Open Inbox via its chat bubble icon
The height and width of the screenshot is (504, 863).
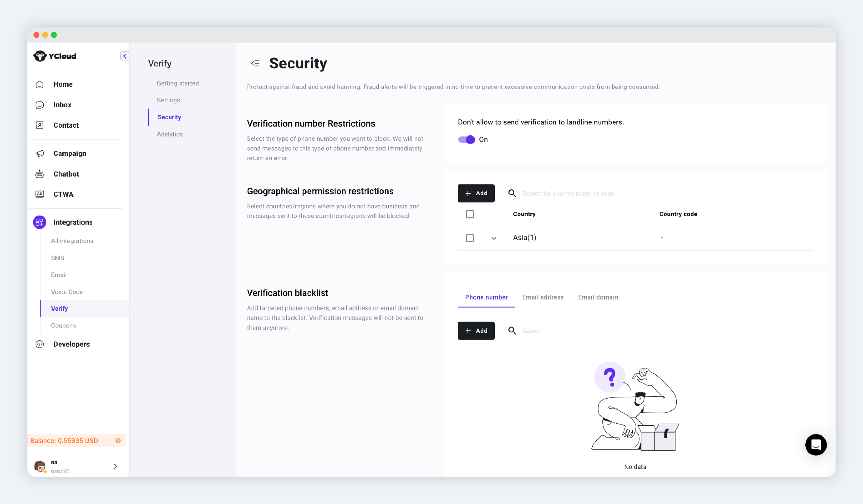[40, 105]
